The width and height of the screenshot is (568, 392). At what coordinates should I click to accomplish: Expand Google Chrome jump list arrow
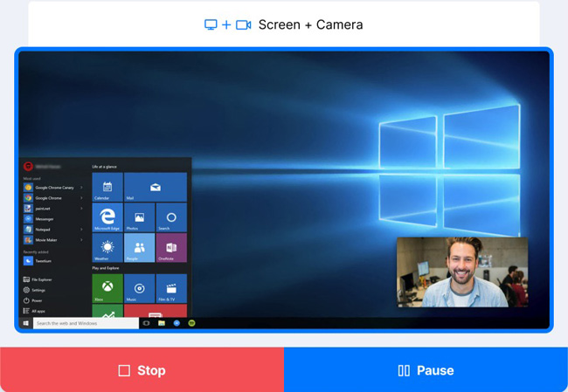[81, 198]
